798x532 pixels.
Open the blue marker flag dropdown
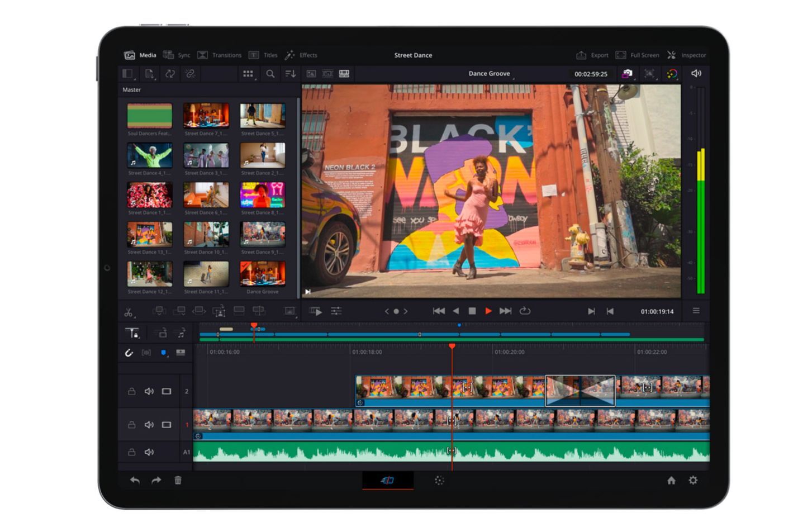pyautogui.click(x=164, y=353)
